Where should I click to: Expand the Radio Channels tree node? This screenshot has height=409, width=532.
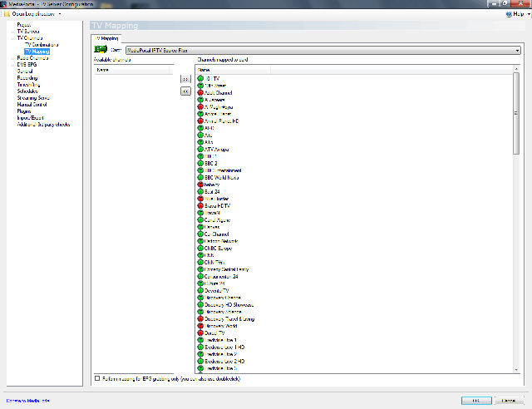[x=12, y=58]
